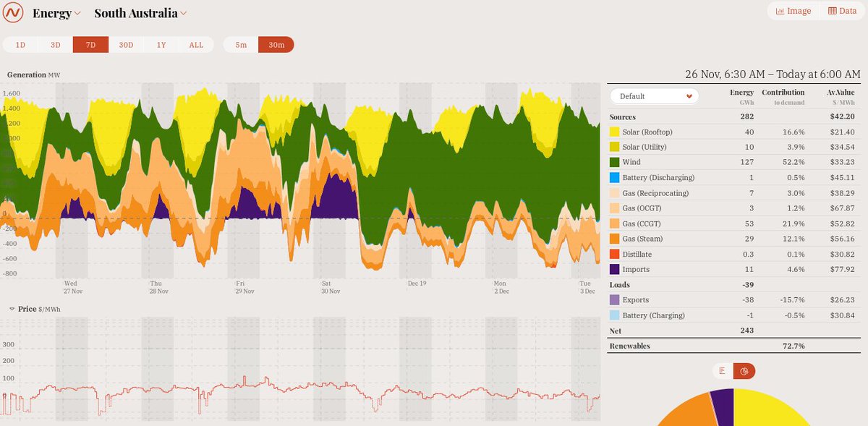Click the Sources header row
The image size is (868, 426).
(733, 116)
